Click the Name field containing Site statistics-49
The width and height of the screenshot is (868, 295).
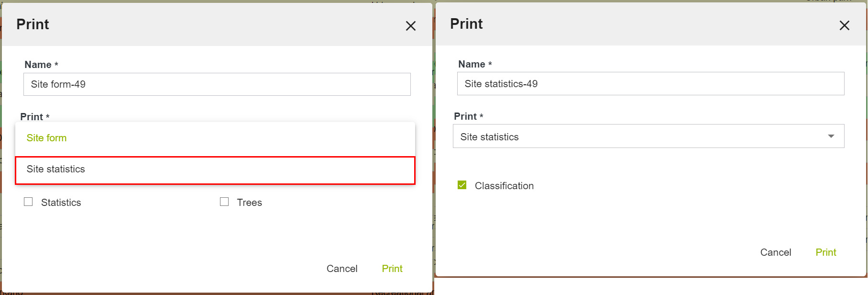[x=650, y=84]
